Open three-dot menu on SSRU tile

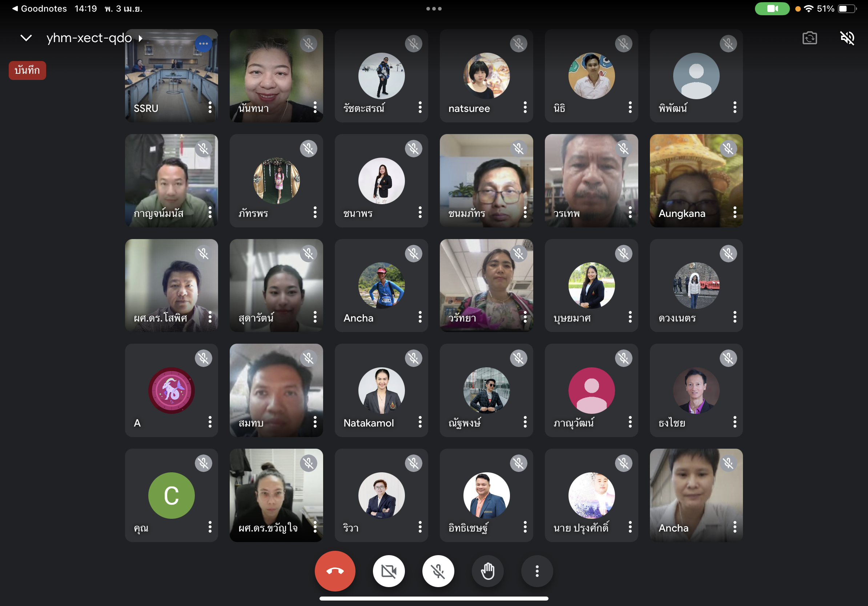tap(210, 108)
